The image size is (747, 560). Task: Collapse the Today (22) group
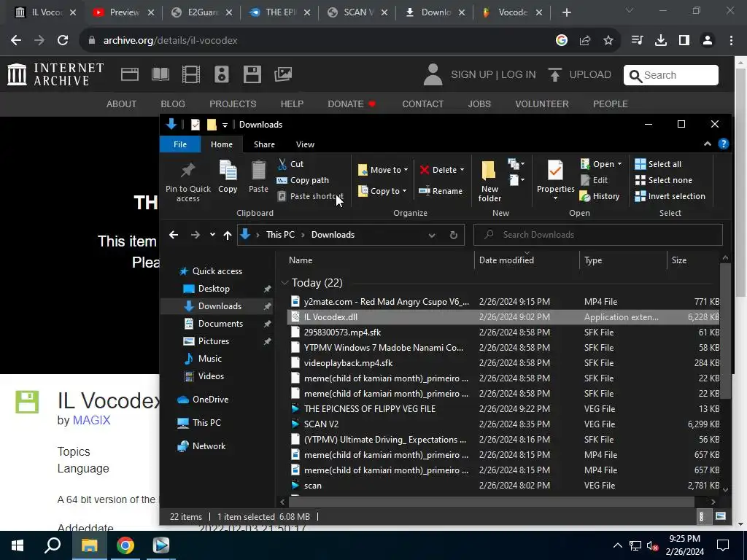pyautogui.click(x=285, y=283)
